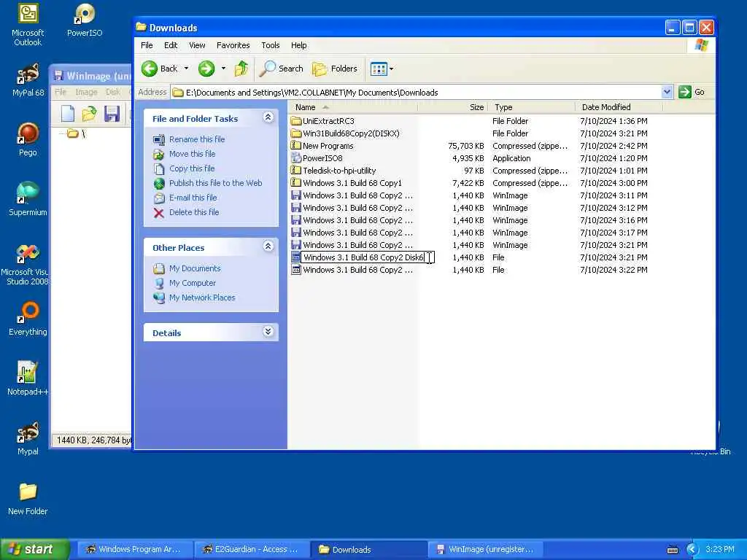Sort by Date Modified column header
747x560 pixels.
pyautogui.click(x=619, y=107)
